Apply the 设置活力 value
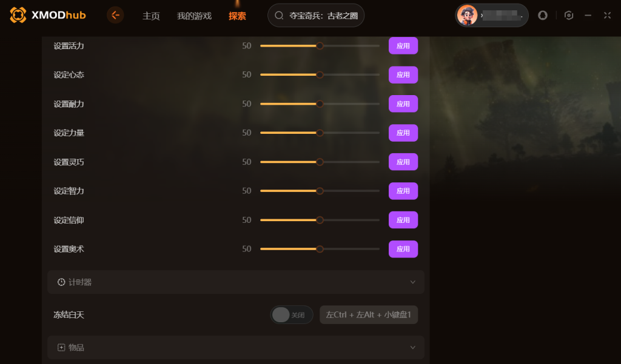This screenshot has height=364, width=621. coord(403,46)
